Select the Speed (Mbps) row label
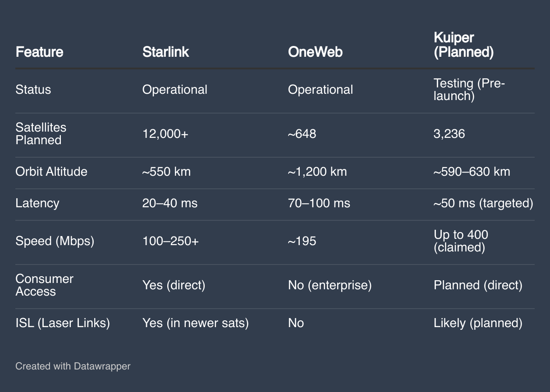The height and width of the screenshot is (392, 550). point(55,241)
